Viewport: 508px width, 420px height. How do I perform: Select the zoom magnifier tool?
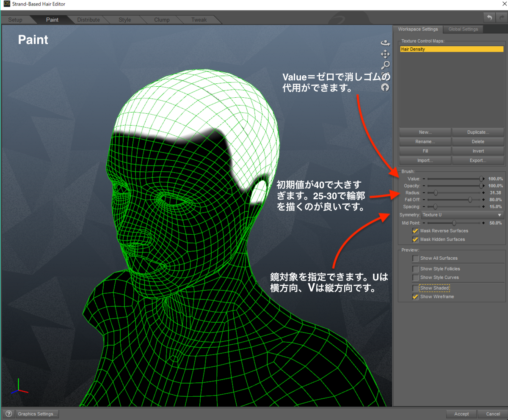pos(385,65)
